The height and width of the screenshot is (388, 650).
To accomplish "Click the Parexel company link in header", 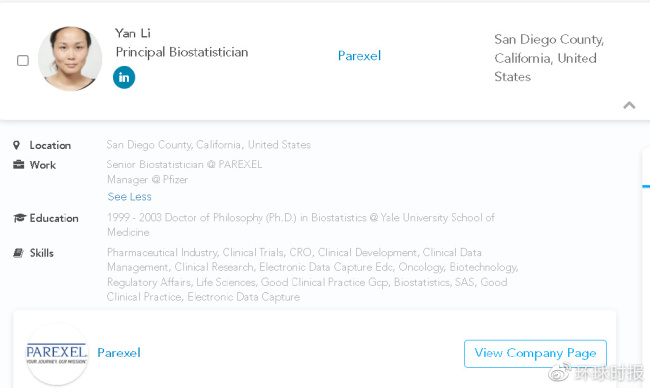I will tap(359, 56).
